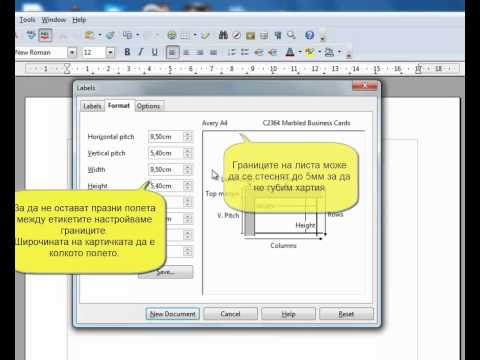Open the Help menu
480x360 pixels.
(79, 20)
